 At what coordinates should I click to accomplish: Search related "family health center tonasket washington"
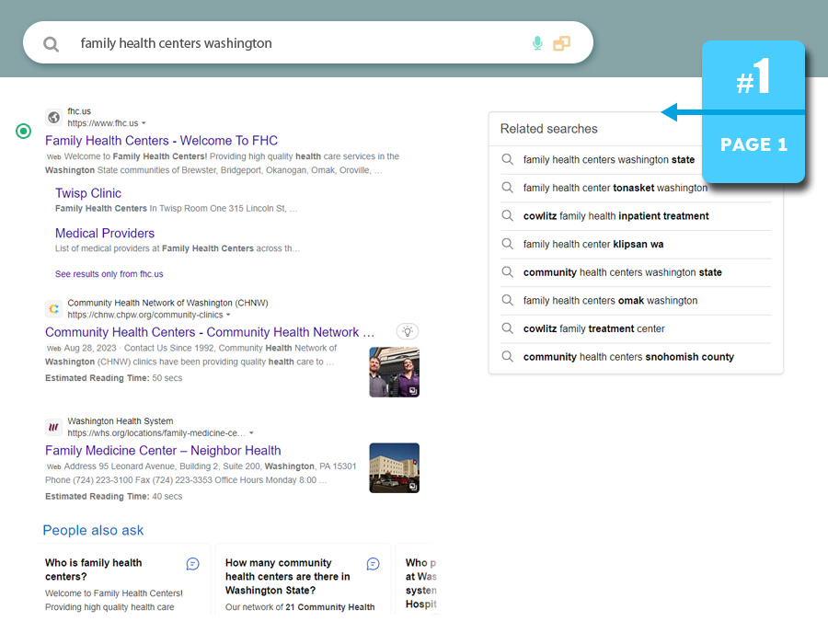click(x=615, y=188)
